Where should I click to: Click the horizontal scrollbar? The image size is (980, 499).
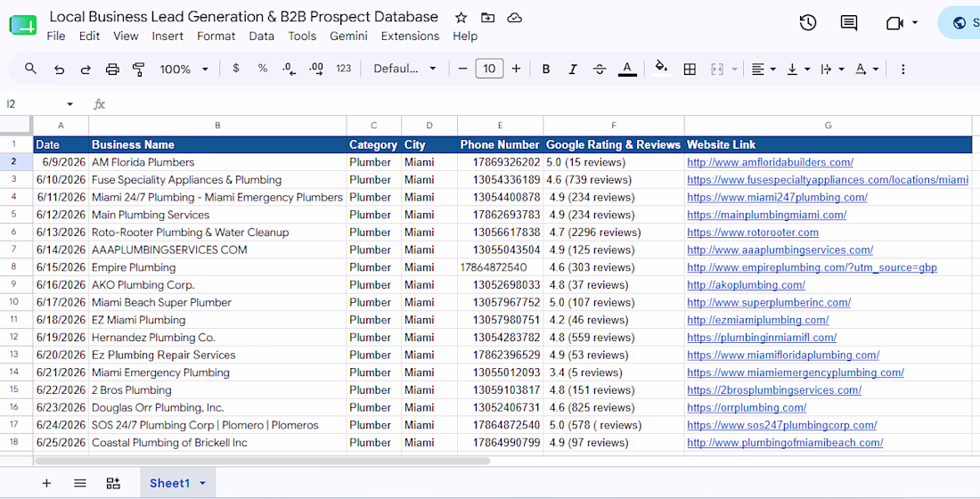pyautogui.click(x=263, y=461)
